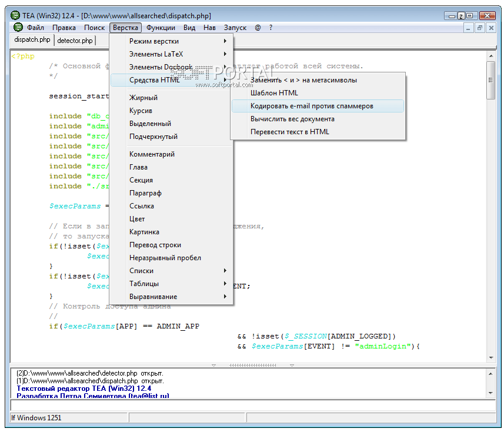Click the TEA document icon in menu bar
This screenshot has height=435, width=504.
point(18,28)
